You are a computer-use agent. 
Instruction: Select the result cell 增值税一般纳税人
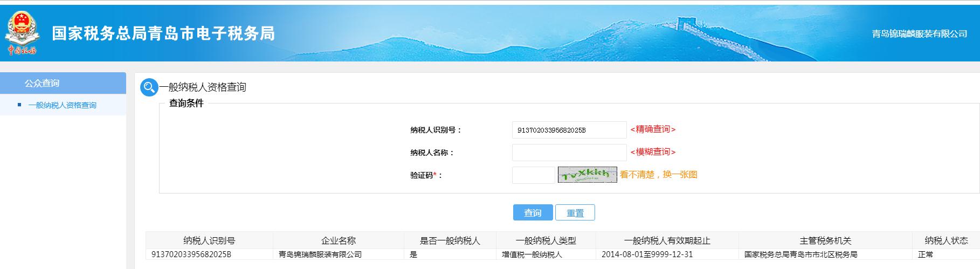532,254
